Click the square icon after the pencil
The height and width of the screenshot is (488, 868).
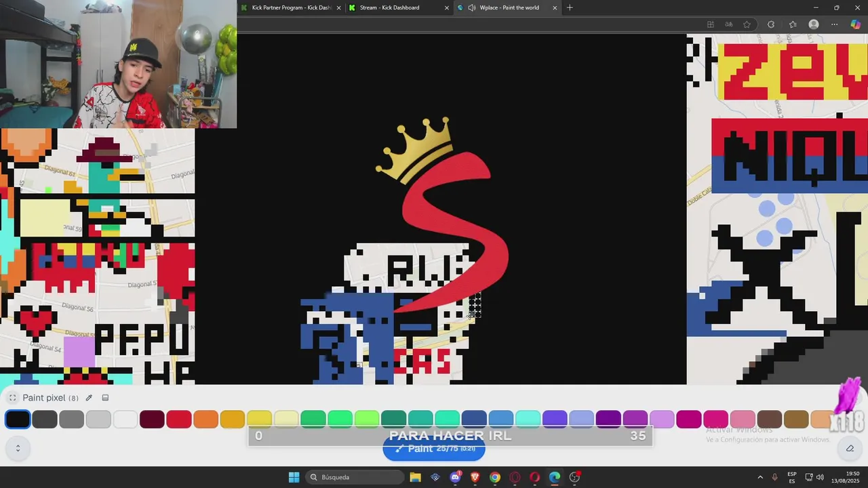point(105,398)
